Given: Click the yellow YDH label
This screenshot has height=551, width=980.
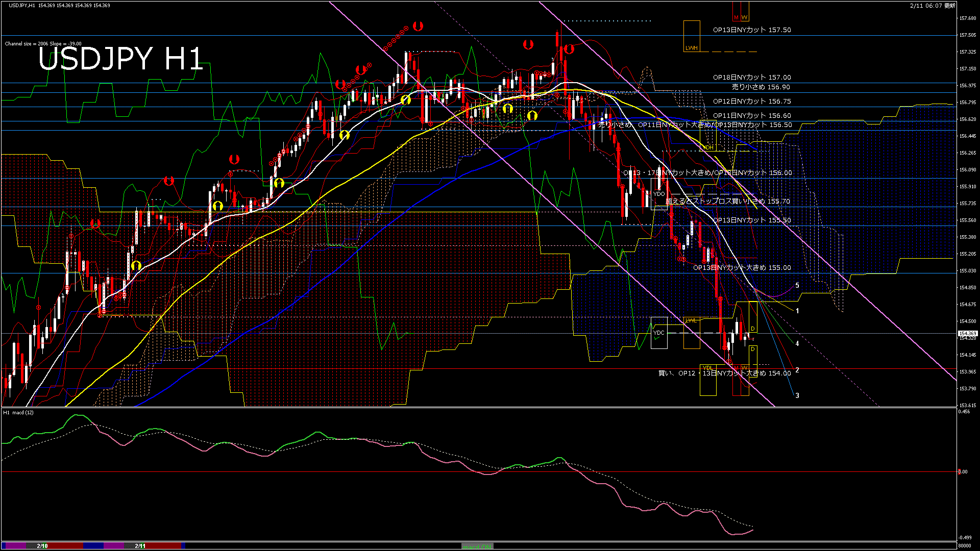Looking at the screenshot, I should tap(708, 147).
